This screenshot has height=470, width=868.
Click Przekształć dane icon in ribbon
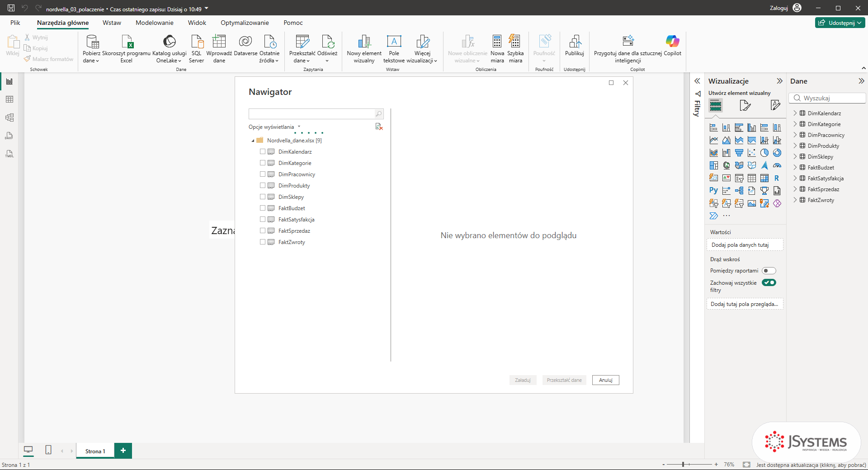coord(302,42)
